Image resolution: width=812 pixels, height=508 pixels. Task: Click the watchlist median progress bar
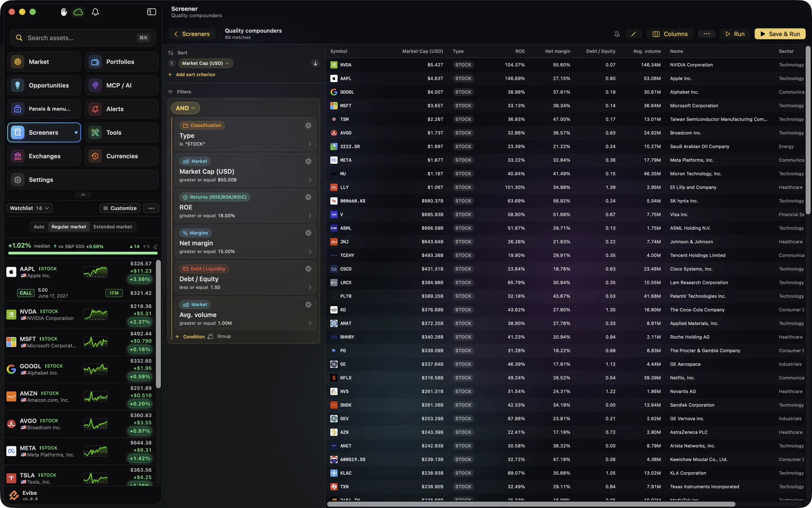[83, 253]
